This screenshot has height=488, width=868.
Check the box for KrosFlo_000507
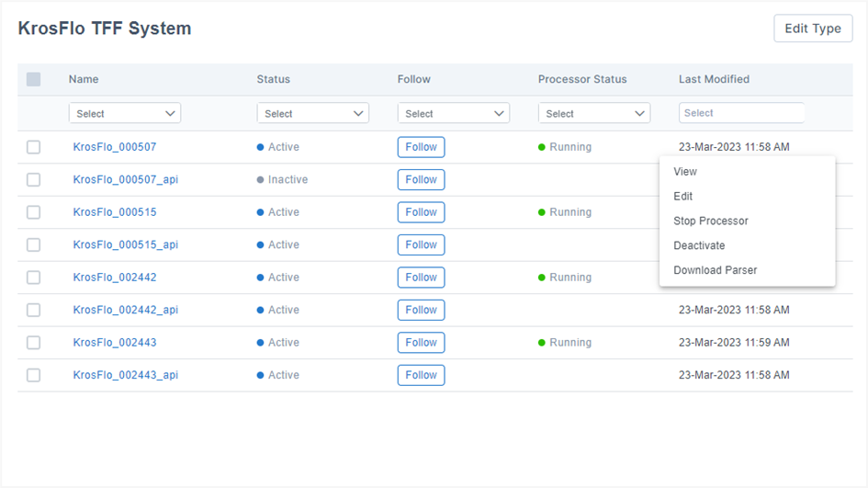[33, 147]
